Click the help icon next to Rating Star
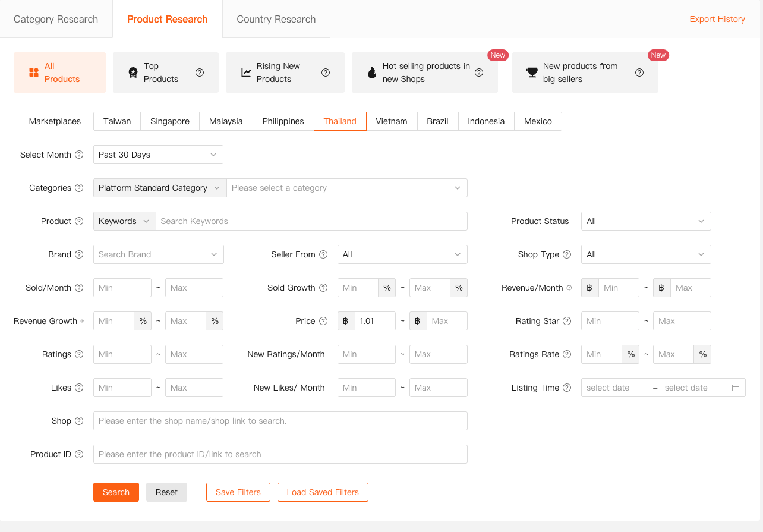763x532 pixels. tap(567, 321)
